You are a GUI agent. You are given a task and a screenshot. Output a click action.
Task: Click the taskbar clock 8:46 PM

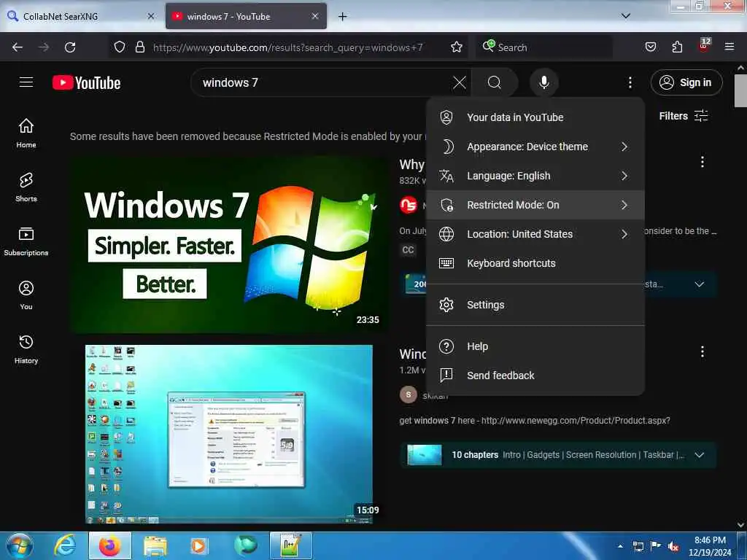tap(710, 546)
